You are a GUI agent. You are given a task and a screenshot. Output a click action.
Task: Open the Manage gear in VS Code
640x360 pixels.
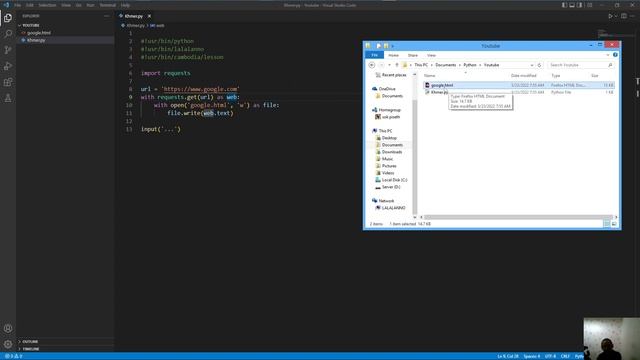tap(8, 344)
